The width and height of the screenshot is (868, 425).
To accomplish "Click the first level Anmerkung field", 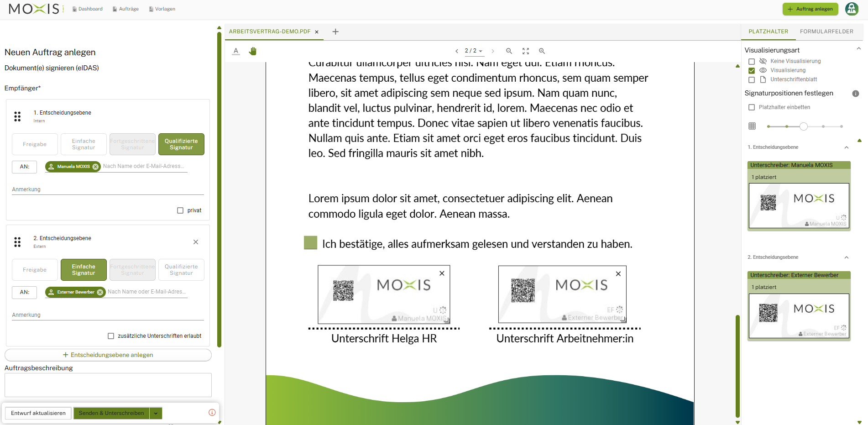I will [108, 189].
